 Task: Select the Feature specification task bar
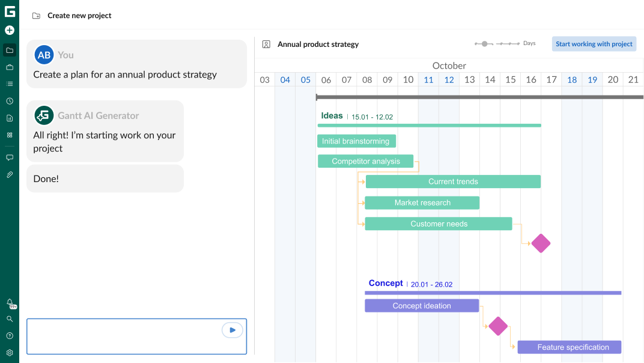570,347
